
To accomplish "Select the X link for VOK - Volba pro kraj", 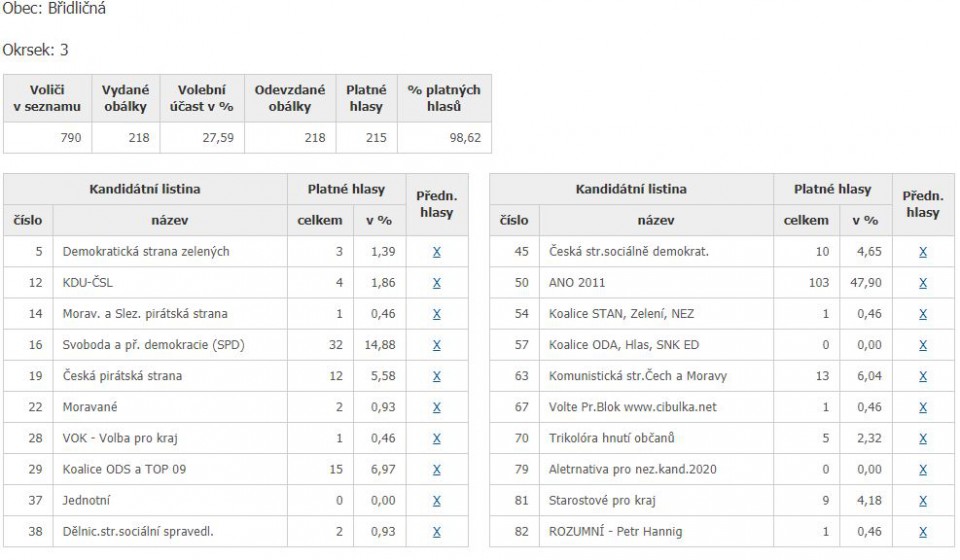I will 437,438.
